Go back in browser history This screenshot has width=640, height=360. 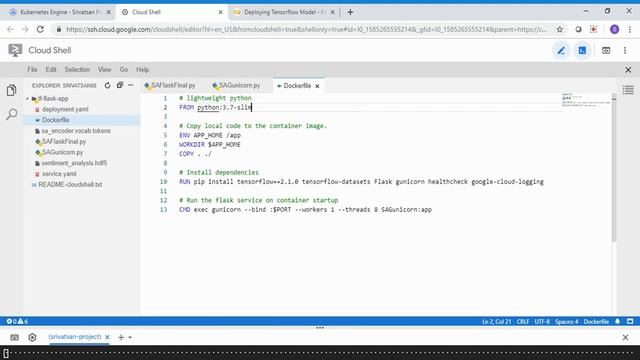point(10,29)
